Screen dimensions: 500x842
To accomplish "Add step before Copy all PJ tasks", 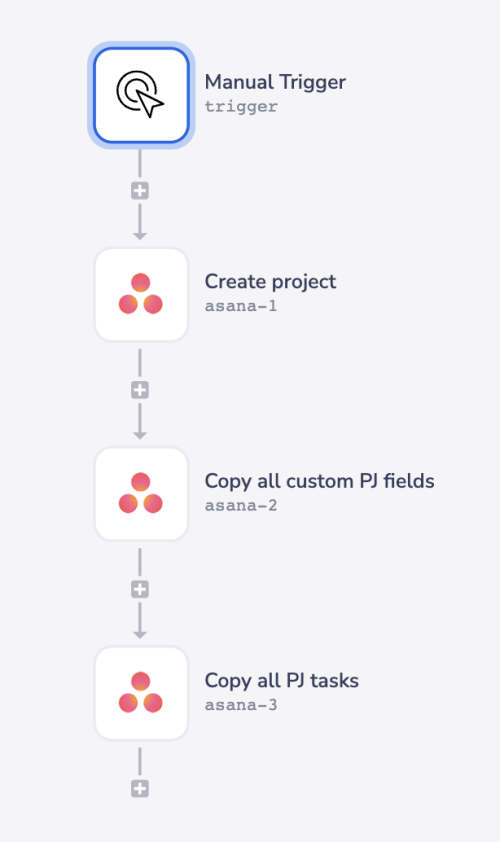I will tap(140, 589).
